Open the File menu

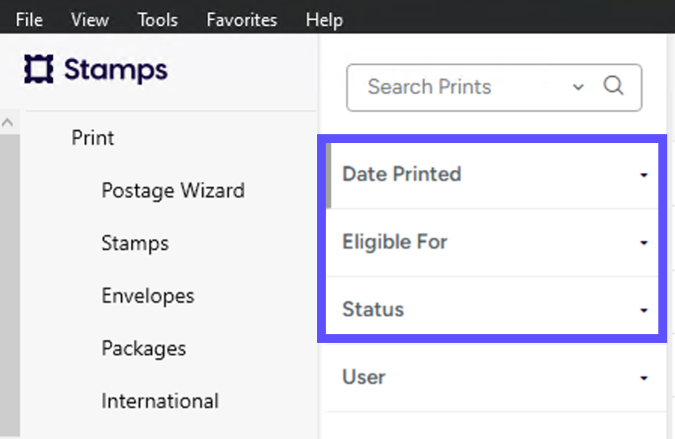click(29, 20)
